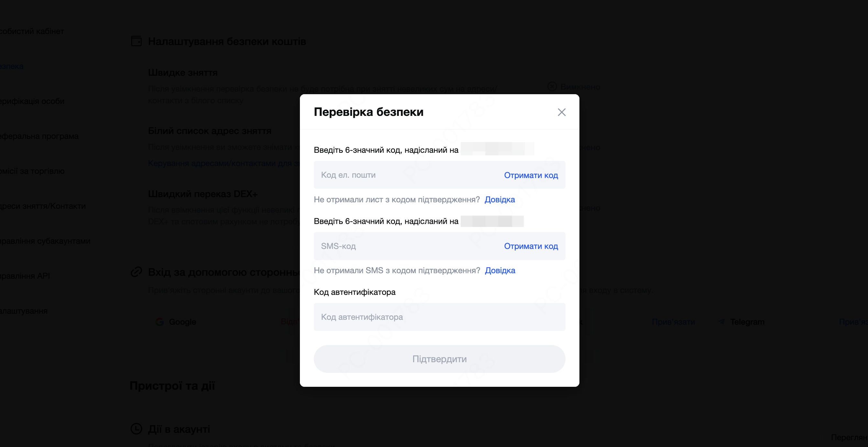Click the Telegram paper-plane icon
Viewport: 868px width, 447px height.
pyautogui.click(x=721, y=322)
